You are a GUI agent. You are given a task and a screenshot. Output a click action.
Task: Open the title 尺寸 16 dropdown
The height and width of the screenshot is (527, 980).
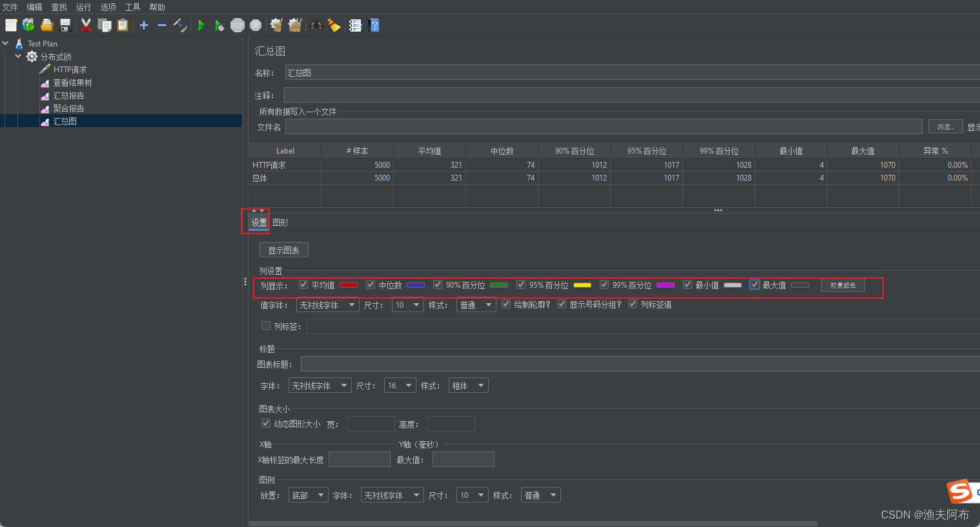(x=400, y=385)
